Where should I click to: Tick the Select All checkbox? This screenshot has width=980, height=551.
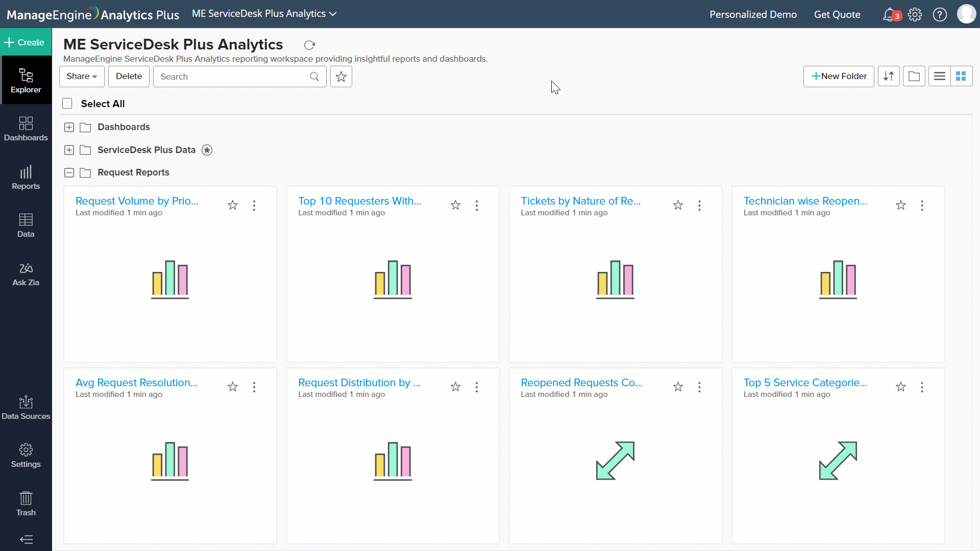[x=67, y=104]
